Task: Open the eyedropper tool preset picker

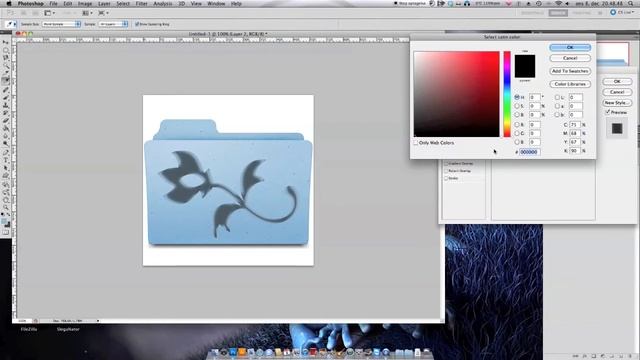Action: click(x=11, y=24)
